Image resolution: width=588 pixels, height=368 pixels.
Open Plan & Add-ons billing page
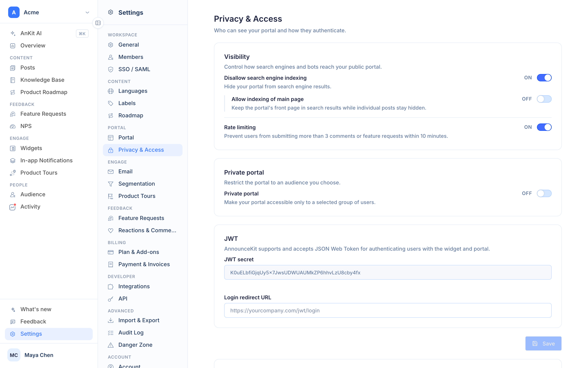143,252
